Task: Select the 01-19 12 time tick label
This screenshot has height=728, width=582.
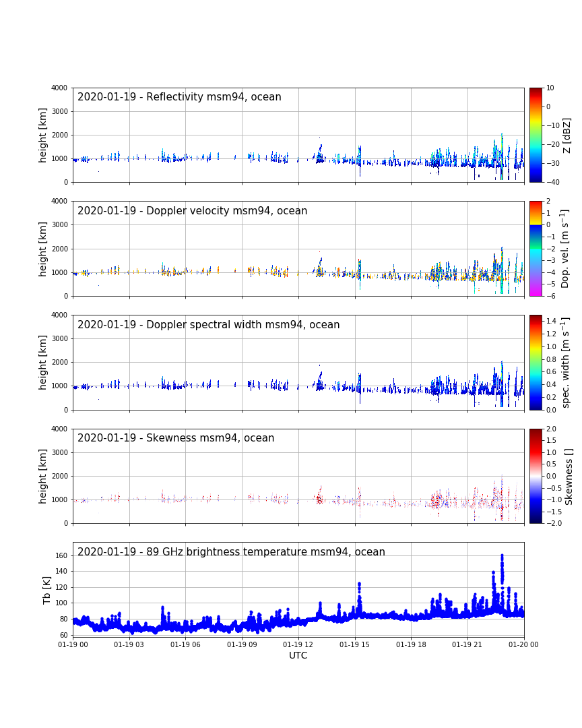Action: (x=298, y=644)
